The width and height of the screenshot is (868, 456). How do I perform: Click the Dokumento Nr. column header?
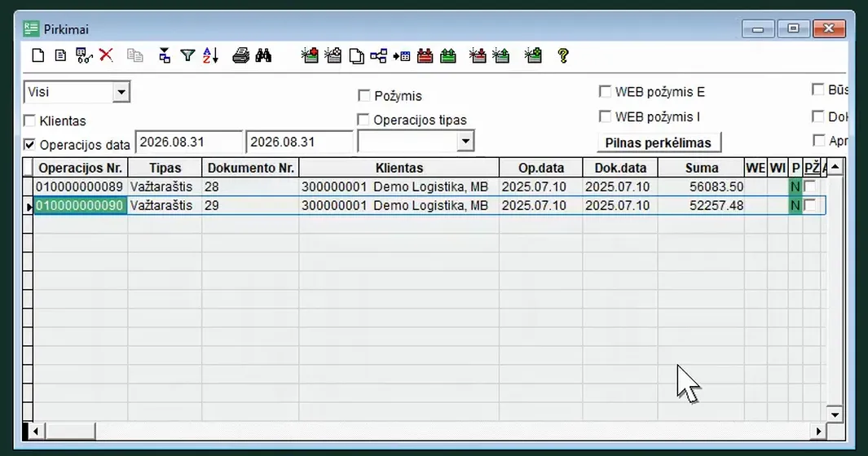[x=251, y=168]
